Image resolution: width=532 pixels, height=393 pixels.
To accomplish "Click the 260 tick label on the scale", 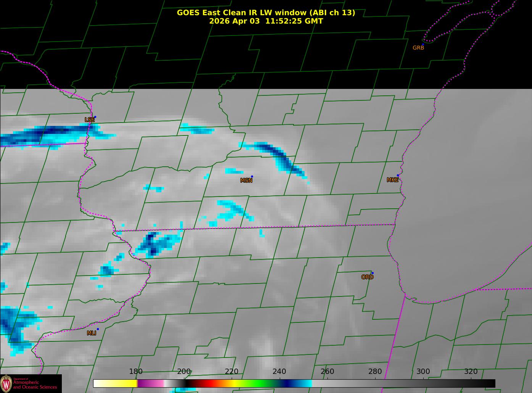I will tap(327, 372).
